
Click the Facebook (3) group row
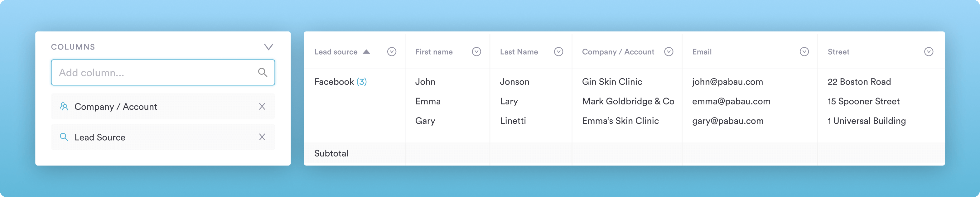coord(340,82)
